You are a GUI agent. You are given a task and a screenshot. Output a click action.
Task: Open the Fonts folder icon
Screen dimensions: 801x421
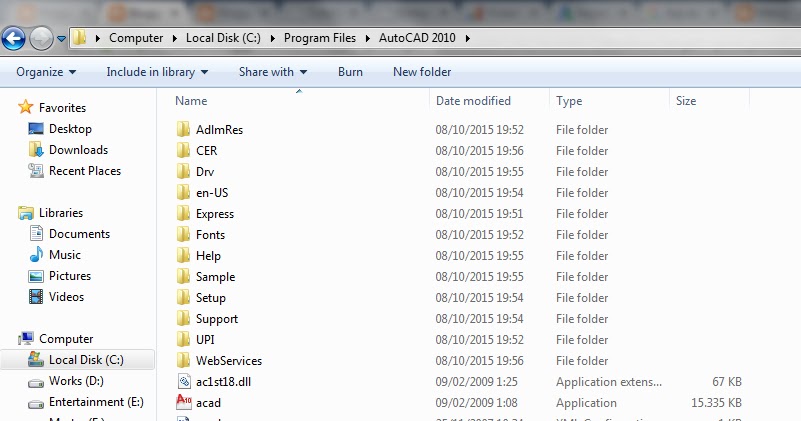click(183, 235)
